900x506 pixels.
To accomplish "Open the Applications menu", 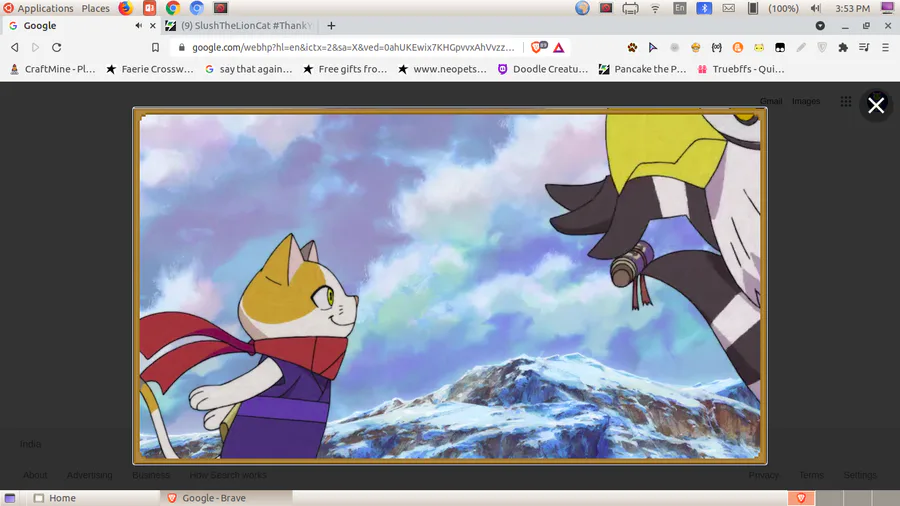I will 38,8.
